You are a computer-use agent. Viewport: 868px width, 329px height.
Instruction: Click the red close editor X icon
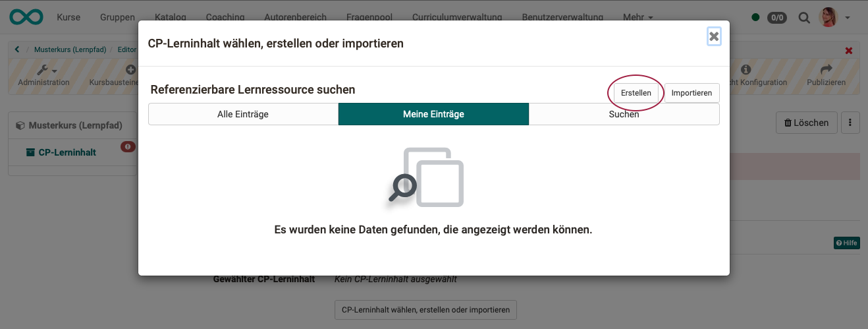(x=848, y=50)
